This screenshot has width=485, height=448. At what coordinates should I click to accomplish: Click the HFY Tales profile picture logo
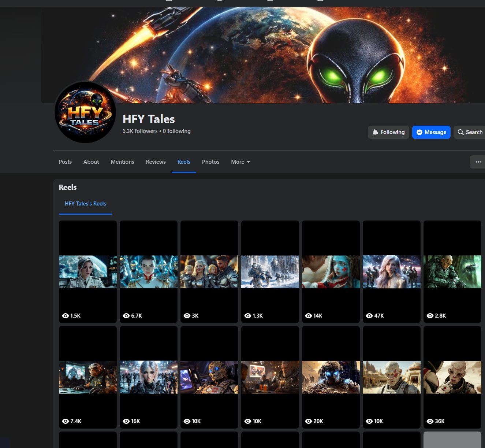(x=85, y=112)
